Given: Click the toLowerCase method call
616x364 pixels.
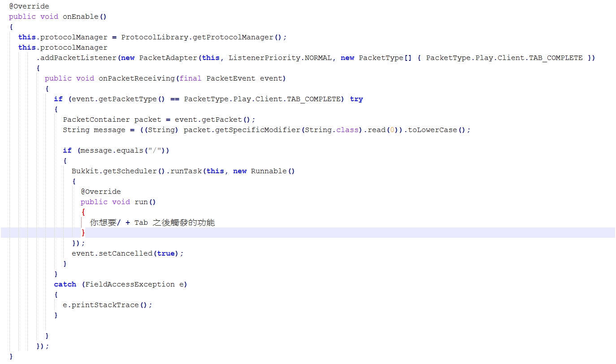Looking at the screenshot, I should [x=434, y=129].
